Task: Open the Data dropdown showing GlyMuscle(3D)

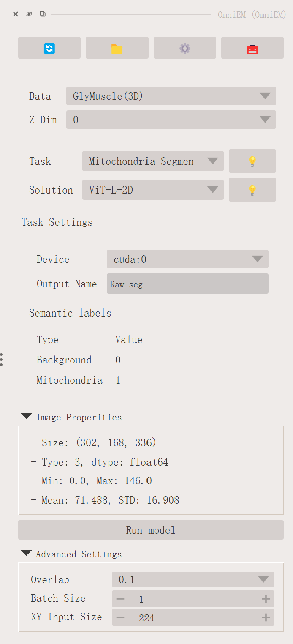Action: click(171, 96)
